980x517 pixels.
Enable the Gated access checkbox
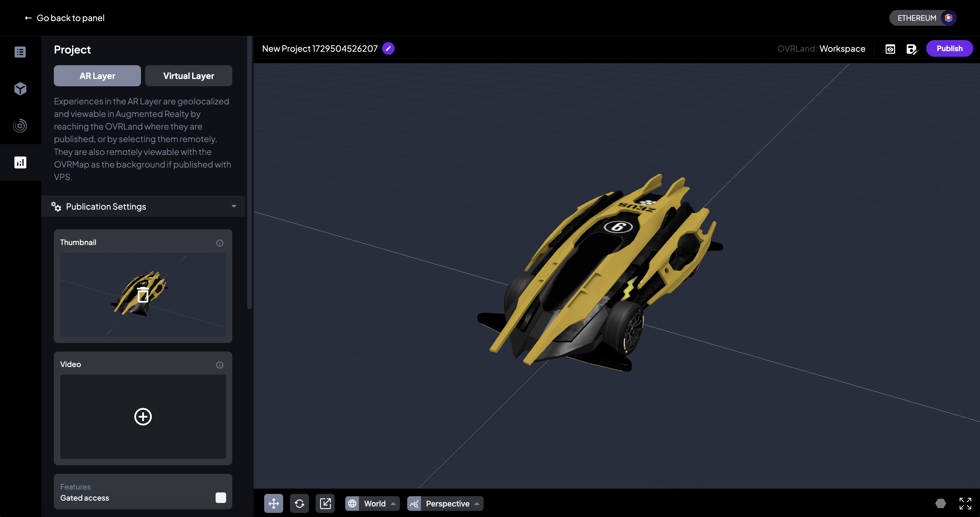[221, 498]
